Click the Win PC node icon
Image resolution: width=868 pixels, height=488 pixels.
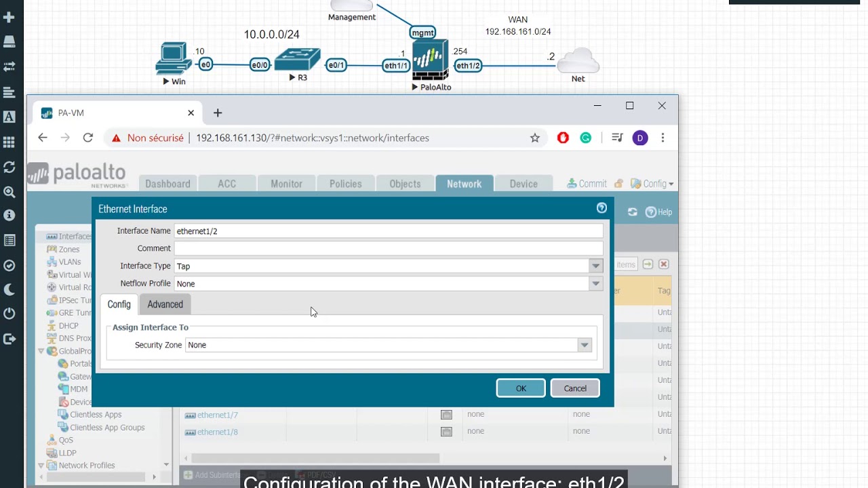(x=174, y=58)
